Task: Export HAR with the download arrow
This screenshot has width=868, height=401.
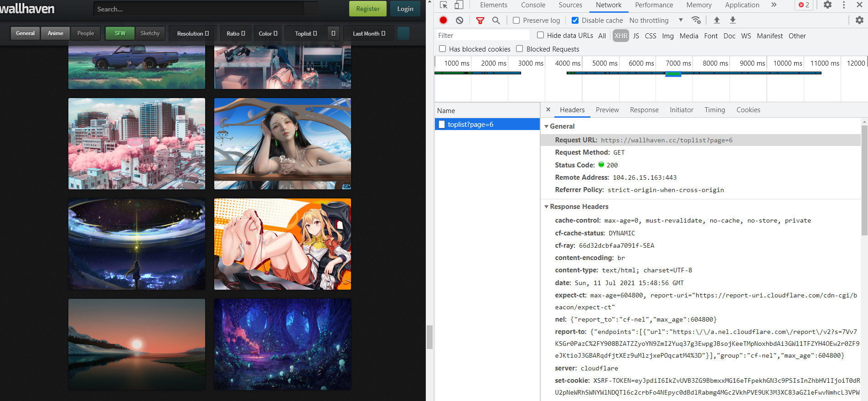Action: click(733, 20)
